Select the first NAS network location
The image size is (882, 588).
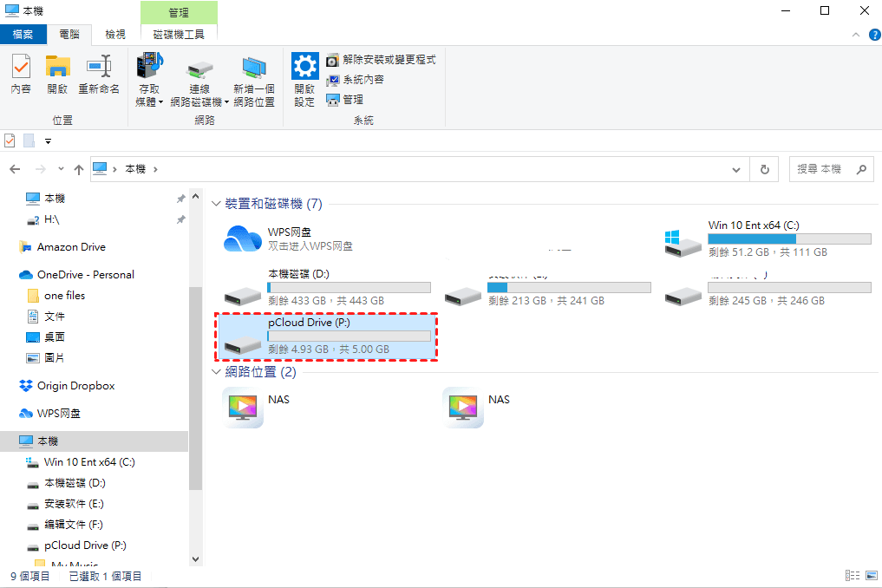257,408
